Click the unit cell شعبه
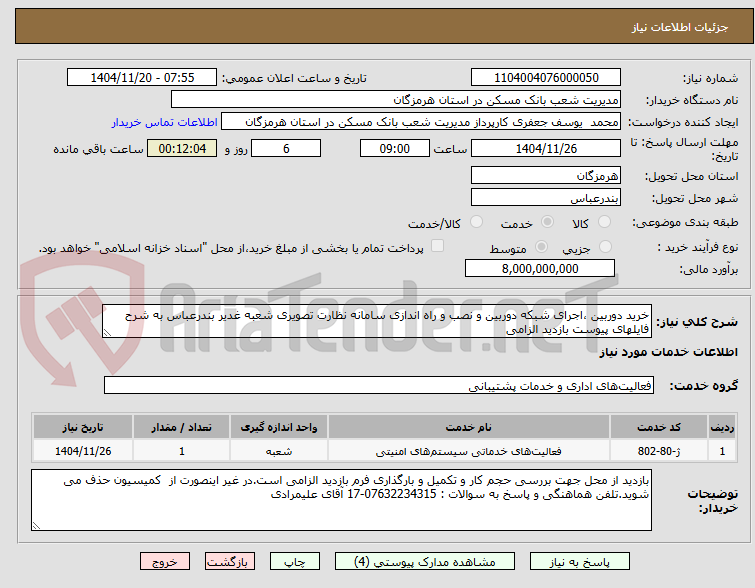Image resolution: width=755 pixels, height=588 pixels. 279,451
